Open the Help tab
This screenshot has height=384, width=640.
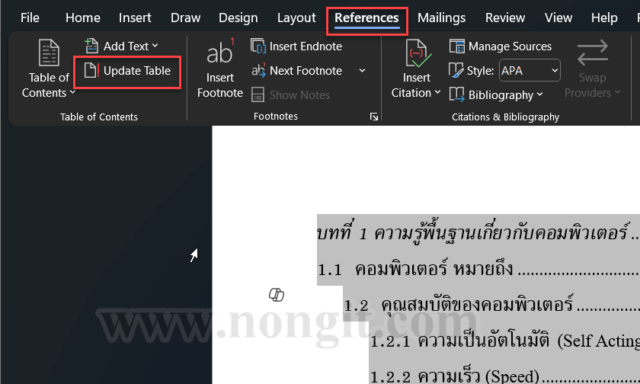(x=604, y=18)
